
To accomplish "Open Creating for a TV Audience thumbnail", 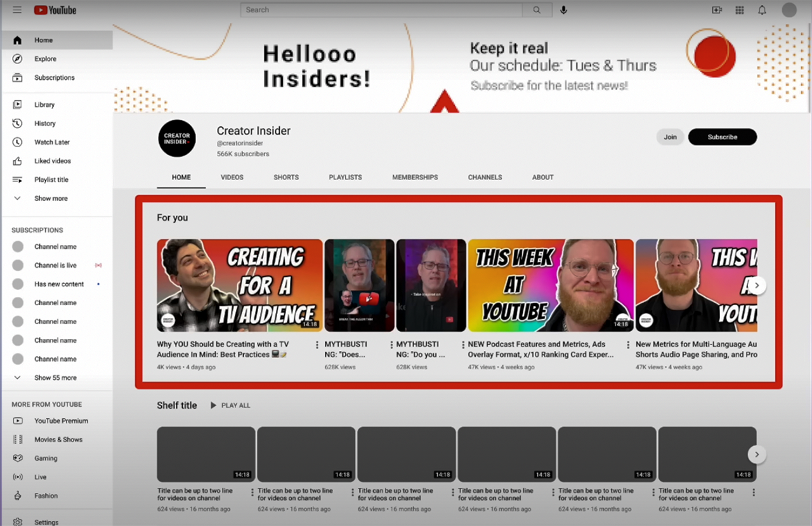I will [239, 285].
